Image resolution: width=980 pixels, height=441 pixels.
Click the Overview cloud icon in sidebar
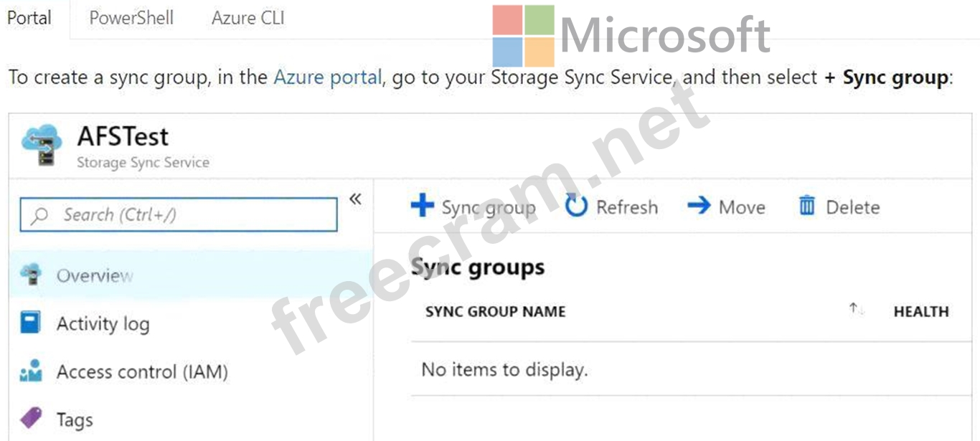click(30, 275)
